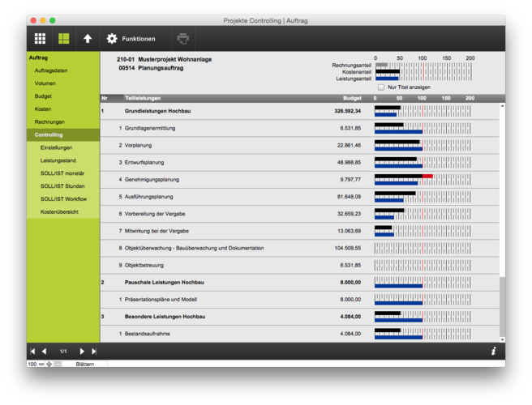
Task: Open Kostenübersicht in the sidebar
Action: click(x=59, y=211)
